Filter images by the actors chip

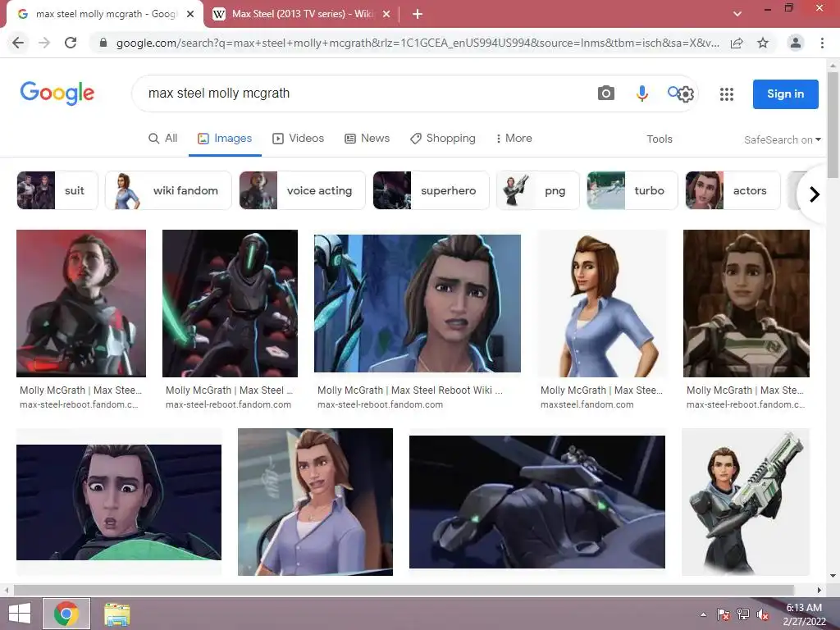[733, 190]
